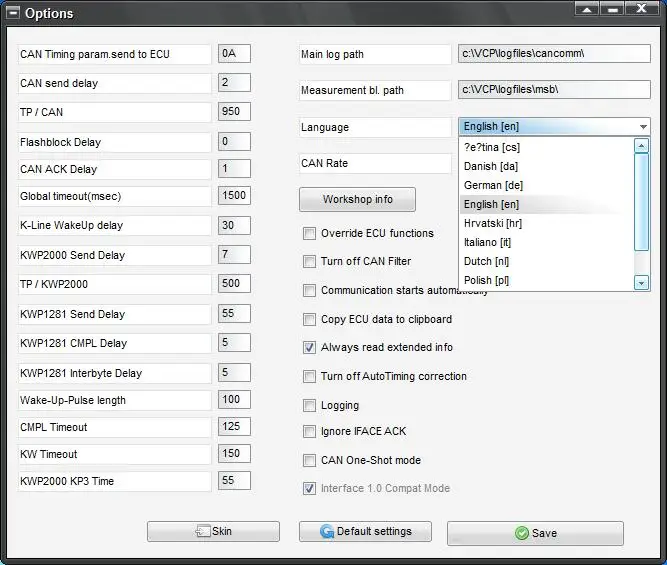This screenshot has width=667, height=565.
Task: Click KWP1281 Send Delay value field
Action: [234, 314]
